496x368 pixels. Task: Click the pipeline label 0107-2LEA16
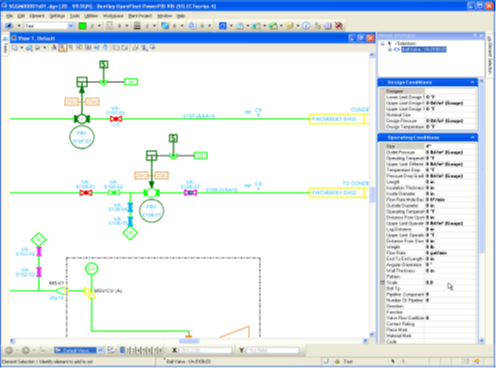point(199,116)
